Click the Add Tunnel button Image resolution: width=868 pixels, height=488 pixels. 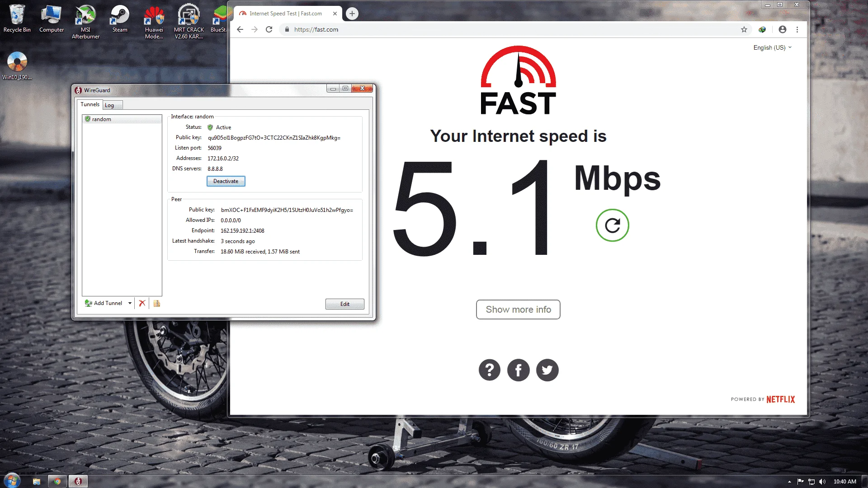click(104, 303)
